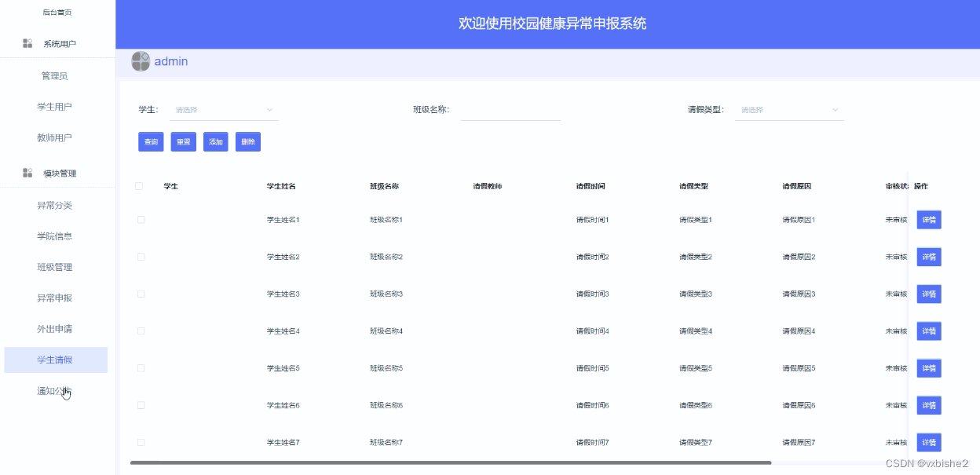The image size is (980, 475).
Task: Open 外出申请 menu item
Action: (x=55, y=329)
